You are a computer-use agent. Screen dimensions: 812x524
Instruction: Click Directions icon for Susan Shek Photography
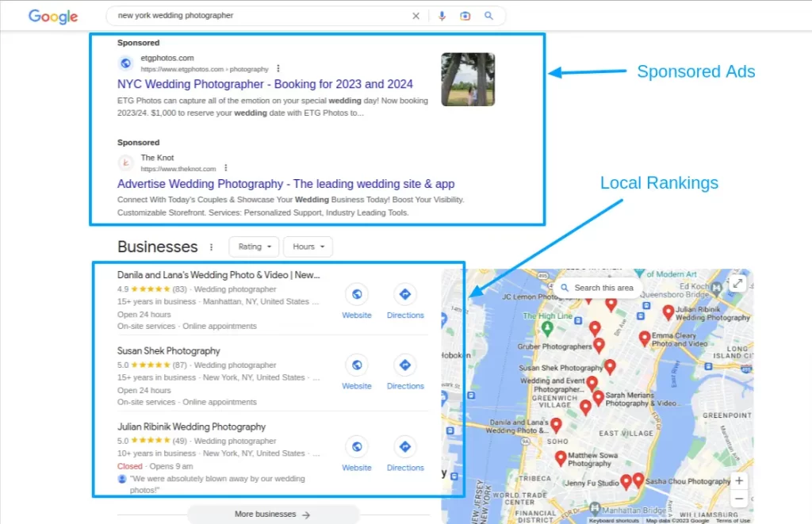[x=405, y=365]
